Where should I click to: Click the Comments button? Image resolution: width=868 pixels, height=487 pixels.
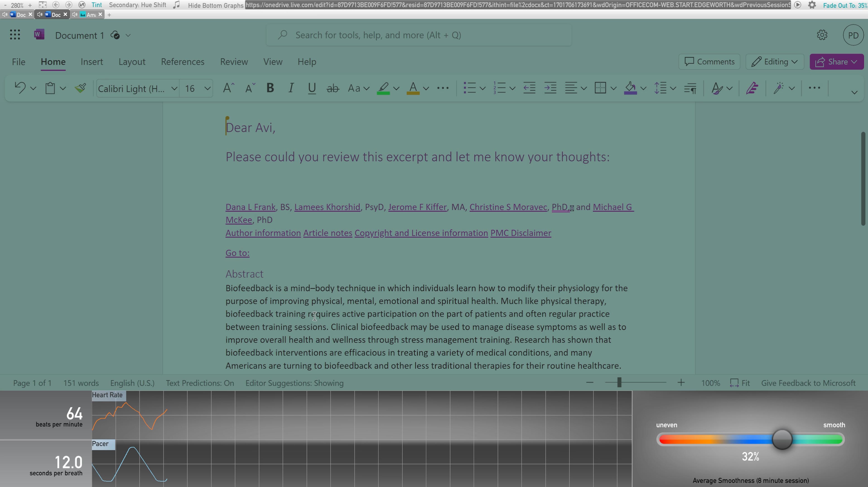click(x=709, y=62)
